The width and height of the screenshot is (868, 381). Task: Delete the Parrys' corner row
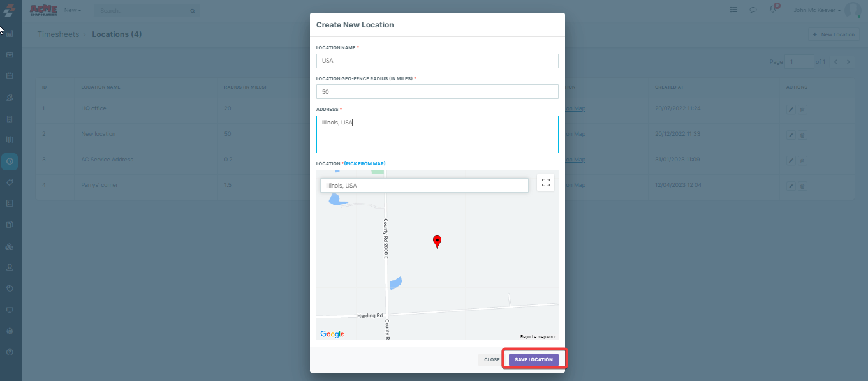click(x=802, y=186)
